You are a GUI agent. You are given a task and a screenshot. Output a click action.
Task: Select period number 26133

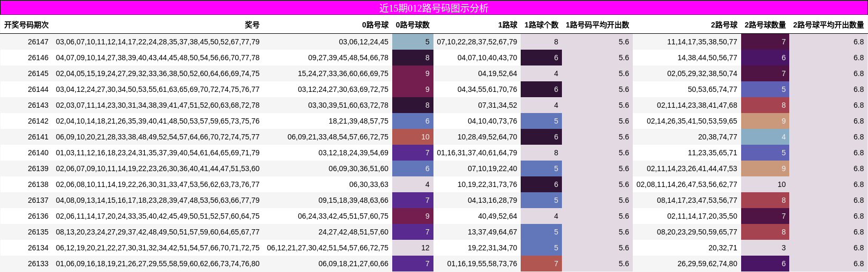point(38,264)
